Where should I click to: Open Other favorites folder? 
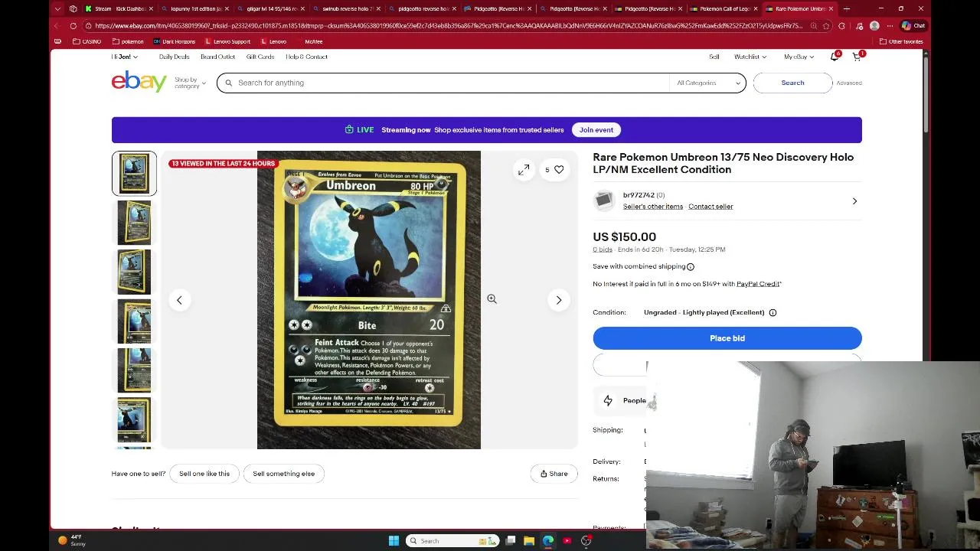[x=900, y=41]
